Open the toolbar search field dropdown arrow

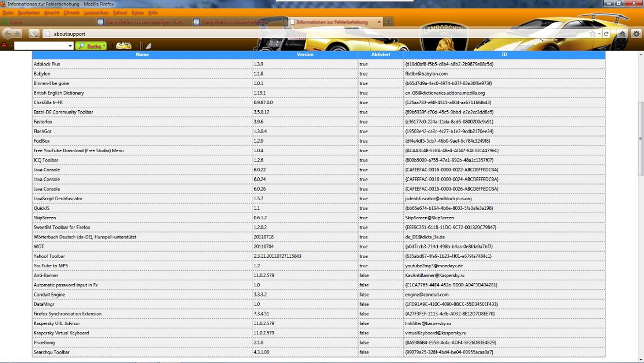[70, 46]
